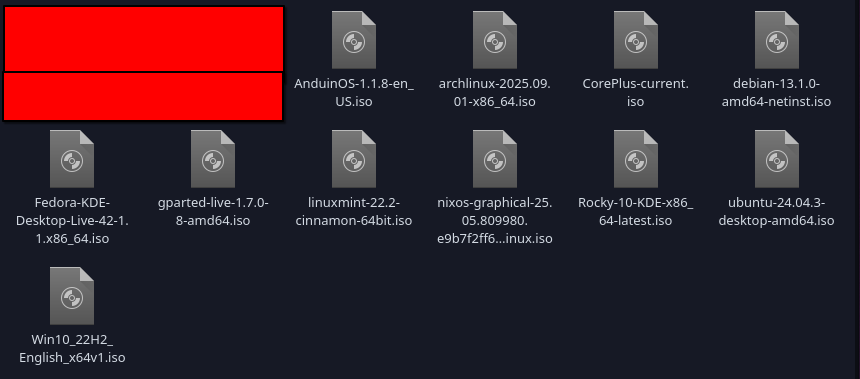This screenshot has height=379, width=860.
Task: Click the CorePlus-current.iso disc image icon
Action: point(636,40)
